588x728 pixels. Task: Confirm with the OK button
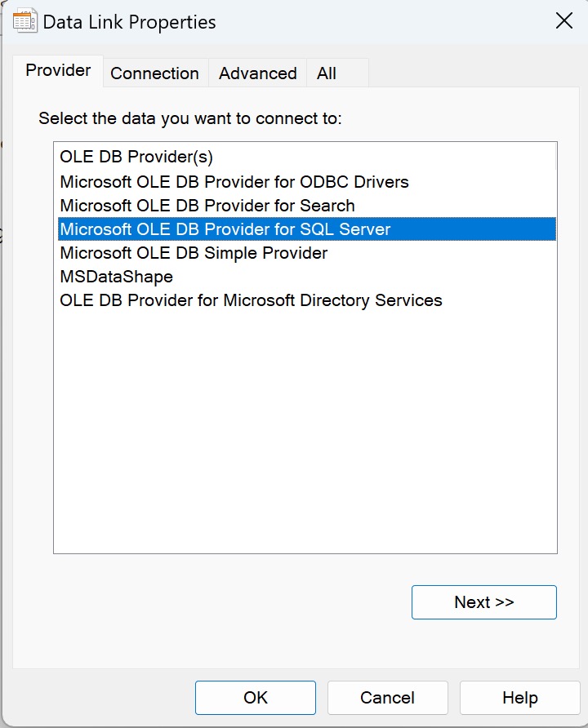pos(256,698)
